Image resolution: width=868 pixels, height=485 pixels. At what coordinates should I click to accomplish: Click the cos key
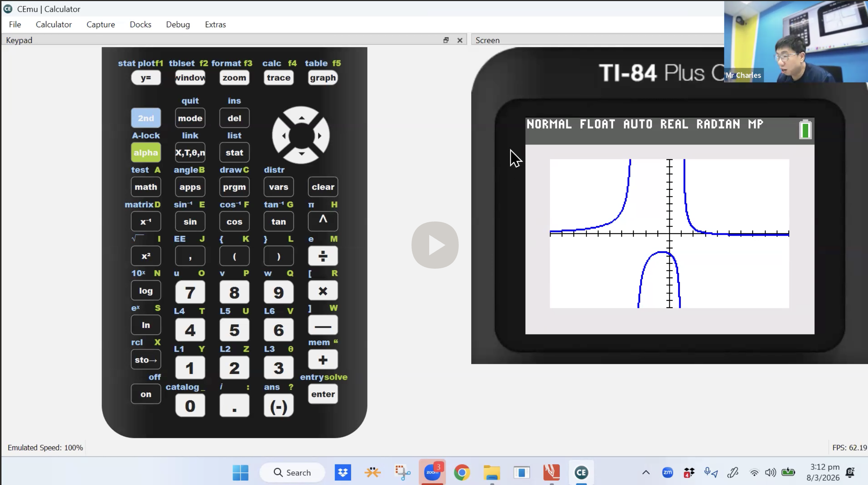coord(234,221)
